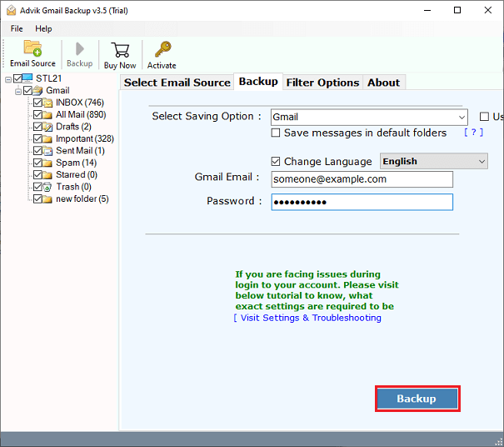The height and width of the screenshot is (447, 504).
Task: Select the Backup tab
Action: (x=258, y=82)
